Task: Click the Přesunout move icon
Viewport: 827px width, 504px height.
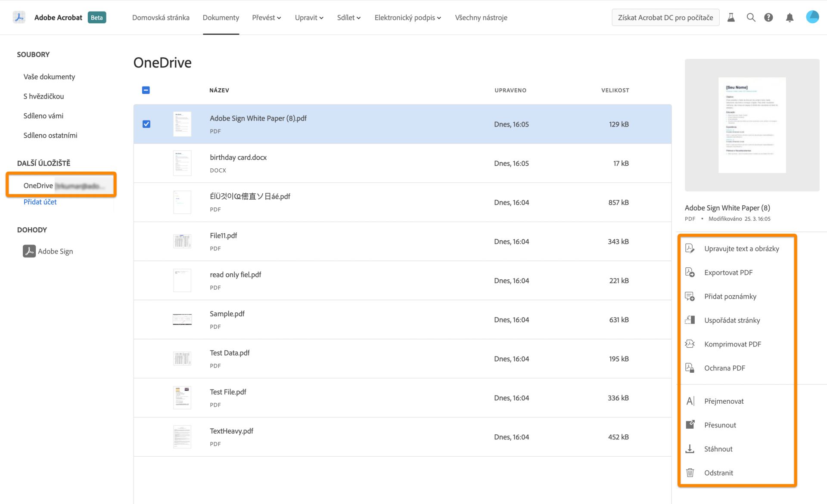Action: [690, 424]
